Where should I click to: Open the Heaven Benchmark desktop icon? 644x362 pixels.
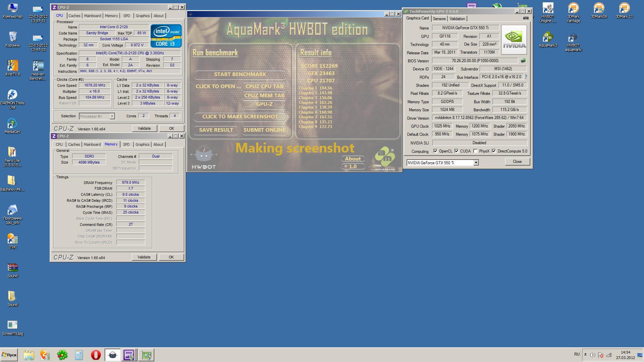[38, 70]
